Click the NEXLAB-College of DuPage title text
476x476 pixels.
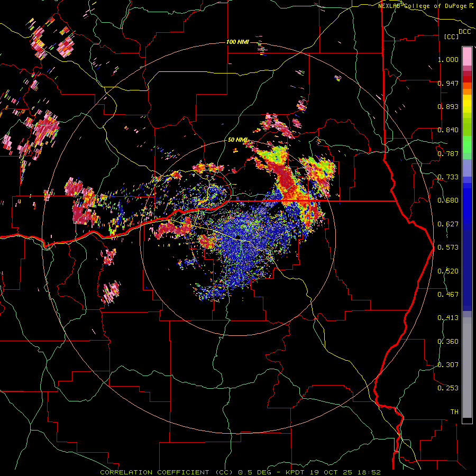coord(423,6)
